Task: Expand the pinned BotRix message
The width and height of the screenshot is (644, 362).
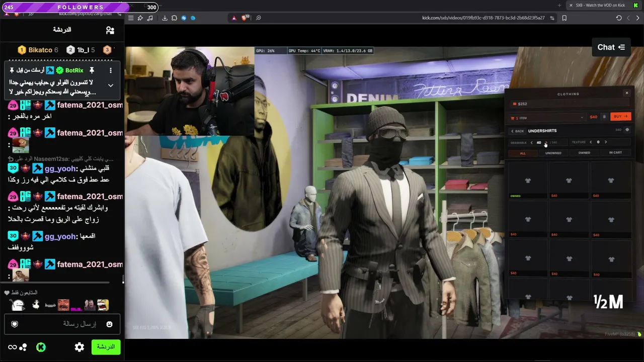Action: [111, 85]
